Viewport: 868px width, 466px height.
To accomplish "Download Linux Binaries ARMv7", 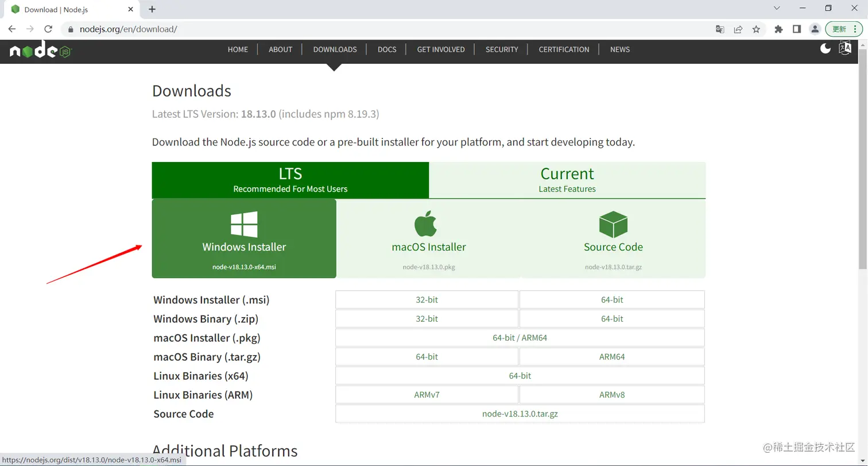I will pyautogui.click(x=427, y=395).
